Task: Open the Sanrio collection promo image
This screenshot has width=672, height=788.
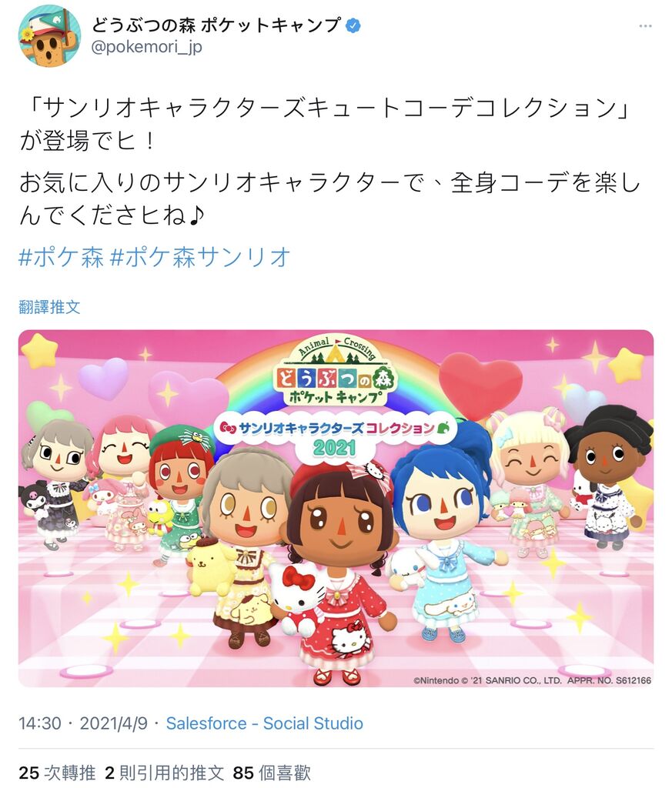Action: (x=336, y=508)
